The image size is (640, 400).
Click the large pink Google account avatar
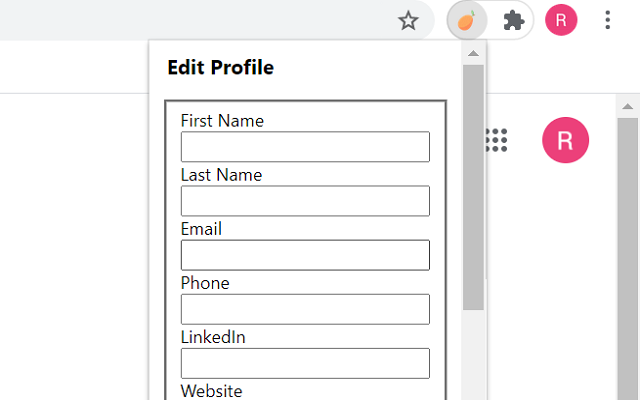[x=565, y=140]
